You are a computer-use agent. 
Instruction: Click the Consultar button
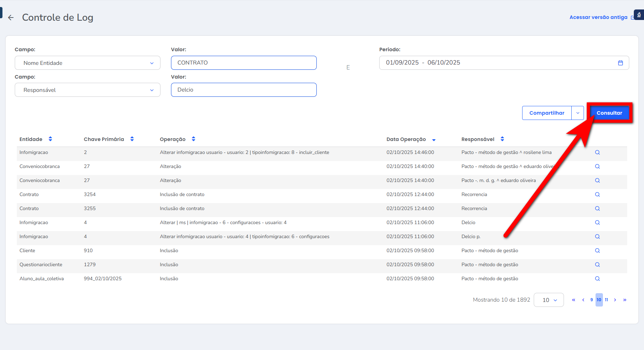click(x=609, y=113)
